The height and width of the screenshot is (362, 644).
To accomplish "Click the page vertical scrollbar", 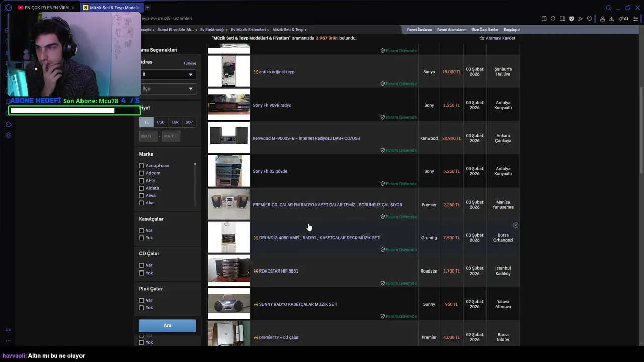I will click(x=640, y=131).
